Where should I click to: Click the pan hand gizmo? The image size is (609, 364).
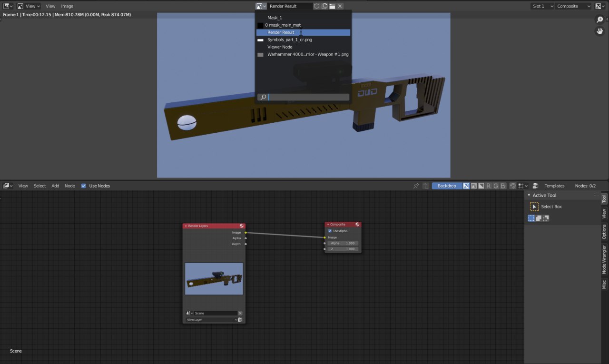coord(600,31)
